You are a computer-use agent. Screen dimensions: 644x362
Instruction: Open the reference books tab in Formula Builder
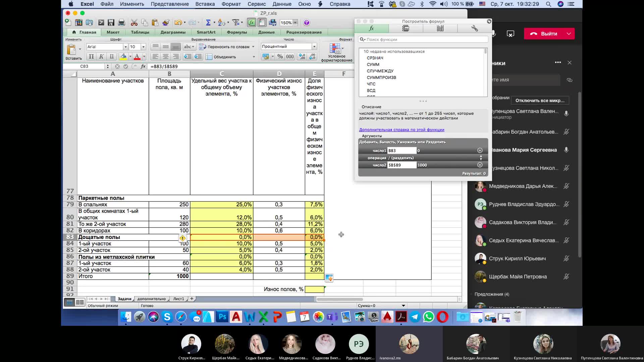440,28
